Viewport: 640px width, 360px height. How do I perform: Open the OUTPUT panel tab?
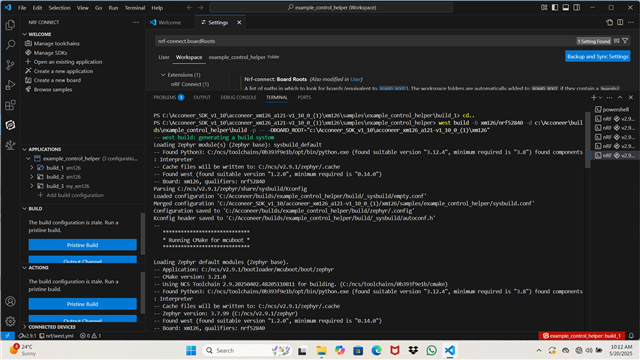pyautogui.click(x=202, y=97)
